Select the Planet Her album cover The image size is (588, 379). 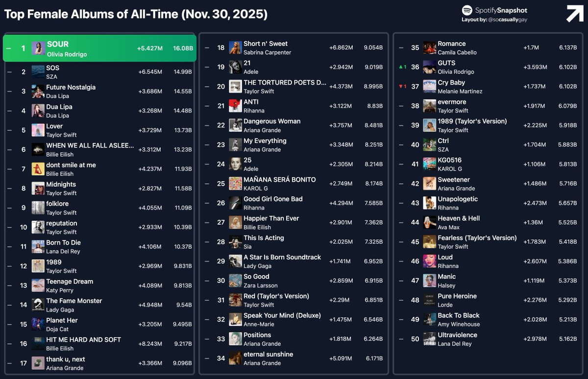click(38, 325)
